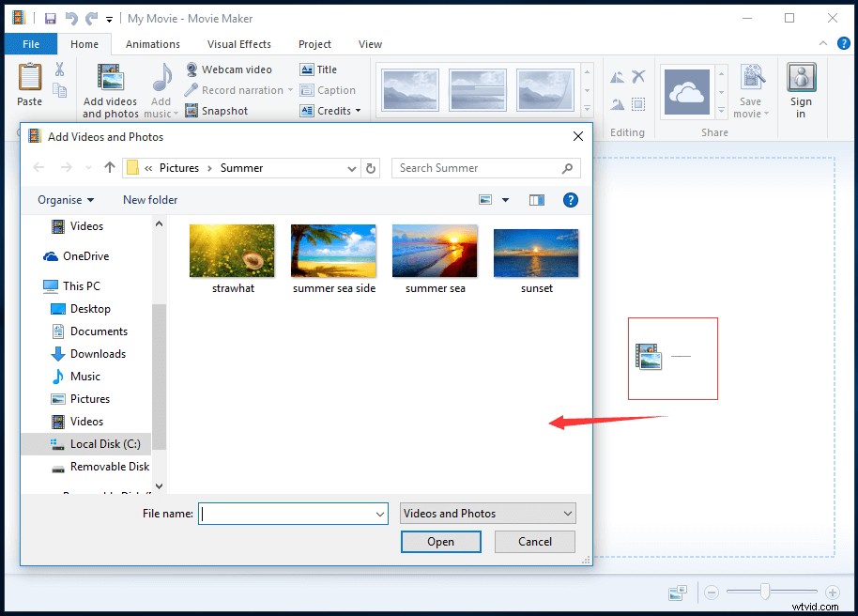Open the Visual Effects tab
Screen dimensions: 858x616
[239, 44]
